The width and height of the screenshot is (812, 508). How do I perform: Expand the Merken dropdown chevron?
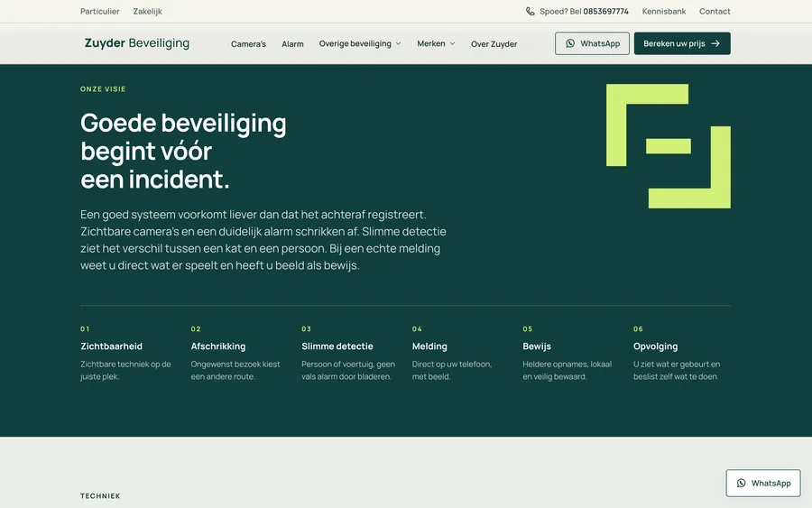tap(452, 44)
